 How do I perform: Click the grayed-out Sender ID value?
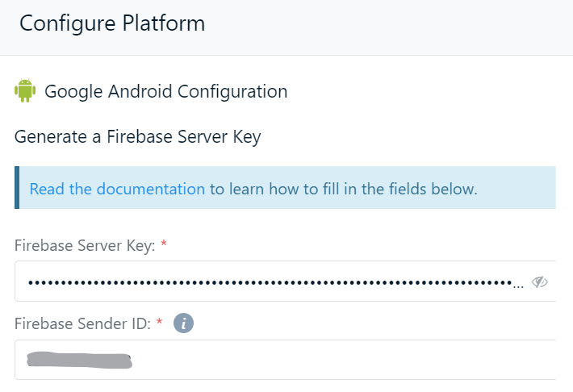(79, 361)
